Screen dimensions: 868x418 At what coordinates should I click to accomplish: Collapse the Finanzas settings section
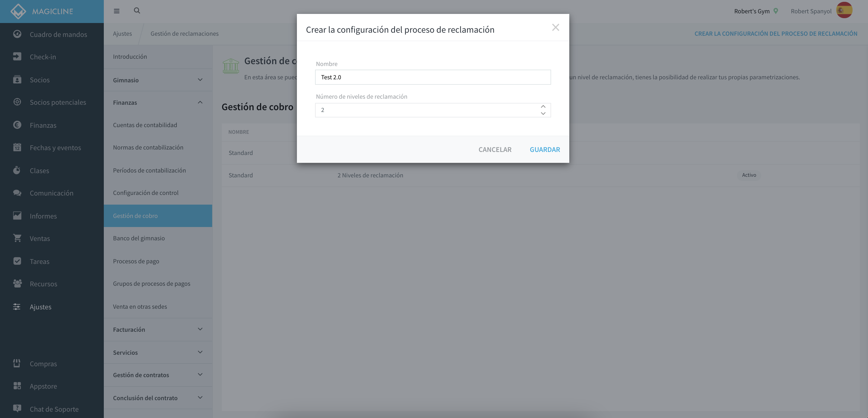click(x=158, y=103)
